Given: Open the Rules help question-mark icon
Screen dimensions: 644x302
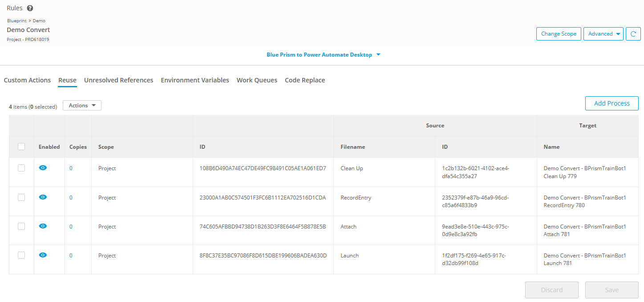Looking at the screenshot, I should (x=30, y=8).
